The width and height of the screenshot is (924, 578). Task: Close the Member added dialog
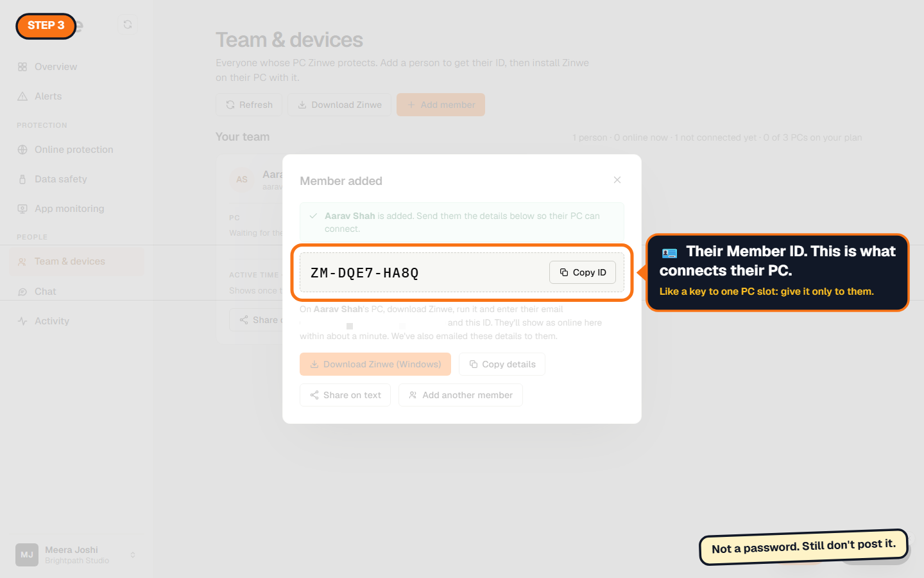(617, 180)
